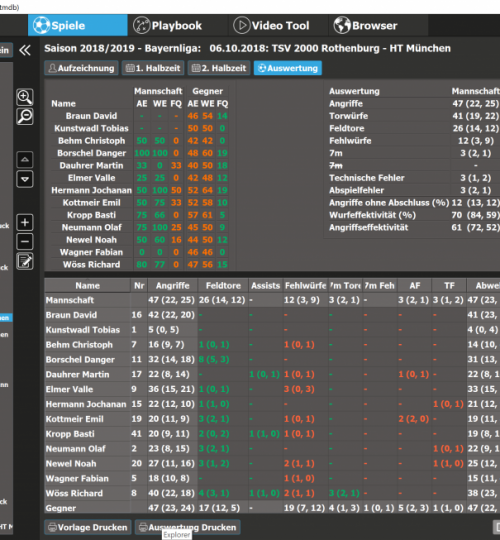Select Neumann Olaf in lower table
The width and height of the screenshot is (500, 540).
(x=272, y=448)
